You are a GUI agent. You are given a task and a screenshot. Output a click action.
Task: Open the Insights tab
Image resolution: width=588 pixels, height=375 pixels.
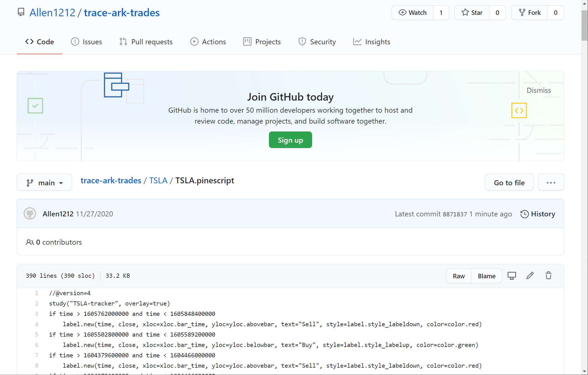click(371, 42)
